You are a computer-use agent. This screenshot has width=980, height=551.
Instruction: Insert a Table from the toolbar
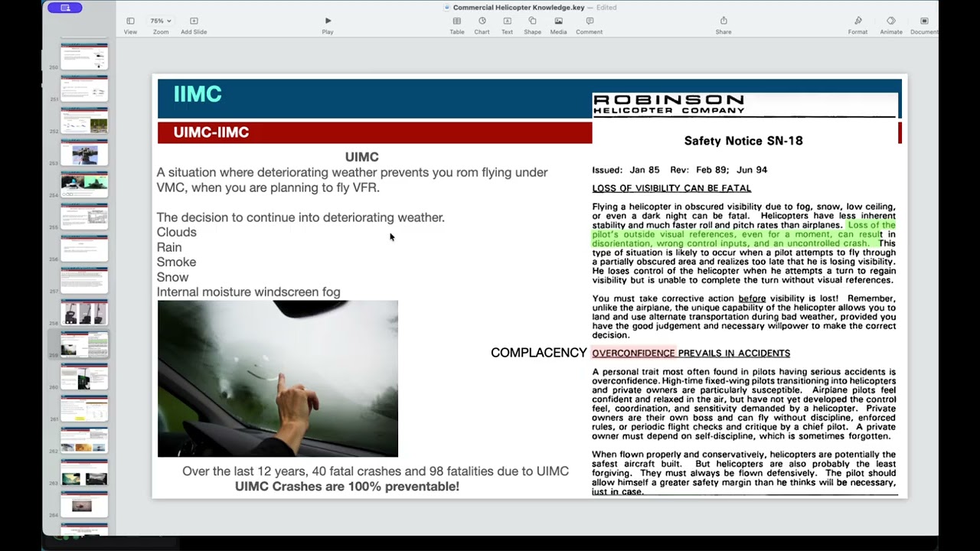point(456,25)
